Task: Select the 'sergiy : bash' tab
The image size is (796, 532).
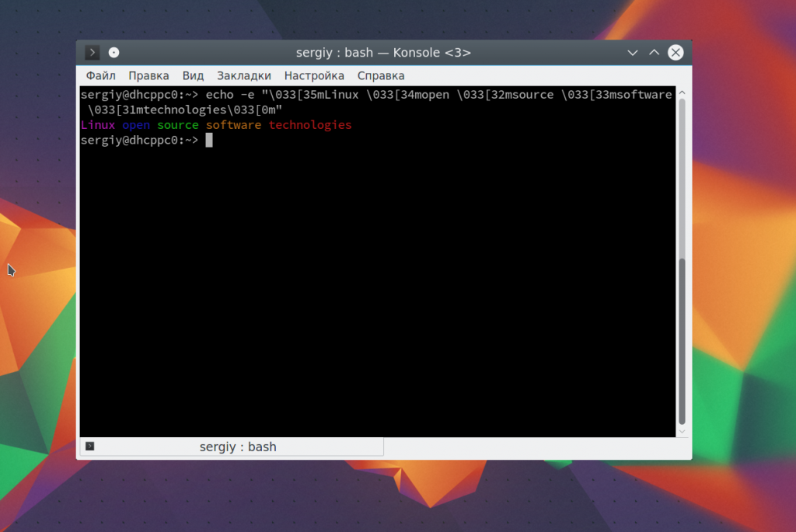Action: coord(237,447)
